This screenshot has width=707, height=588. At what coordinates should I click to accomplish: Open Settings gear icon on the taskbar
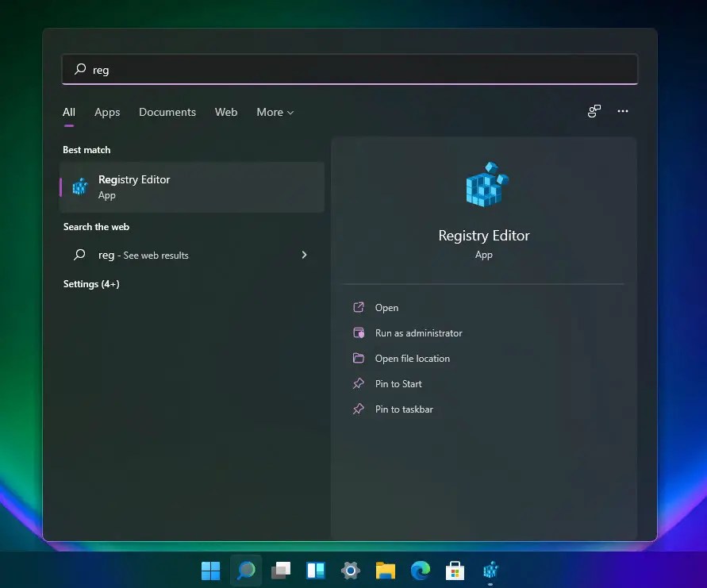351,571
